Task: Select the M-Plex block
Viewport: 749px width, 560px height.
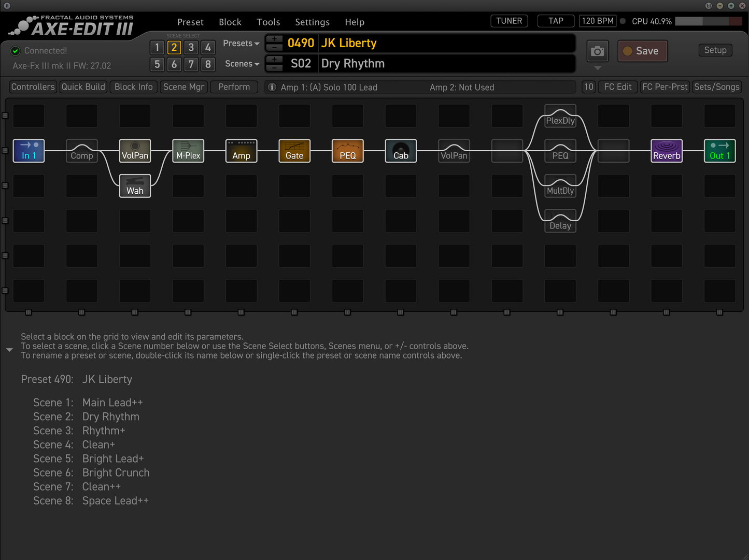Action: pos(188,151)
